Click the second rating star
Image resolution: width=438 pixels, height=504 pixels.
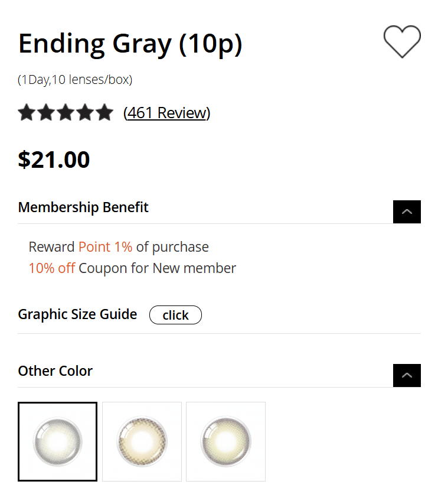click(46, 112)
